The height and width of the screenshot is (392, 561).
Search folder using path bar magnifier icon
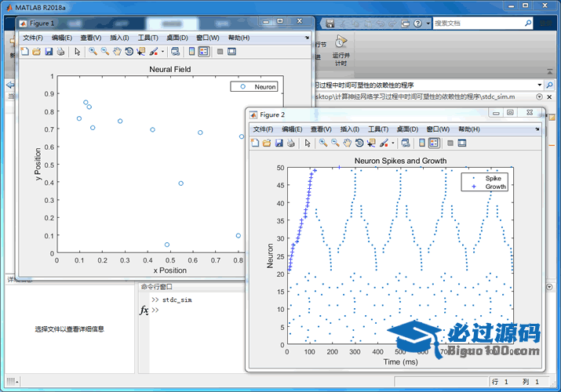click(549, 85)
